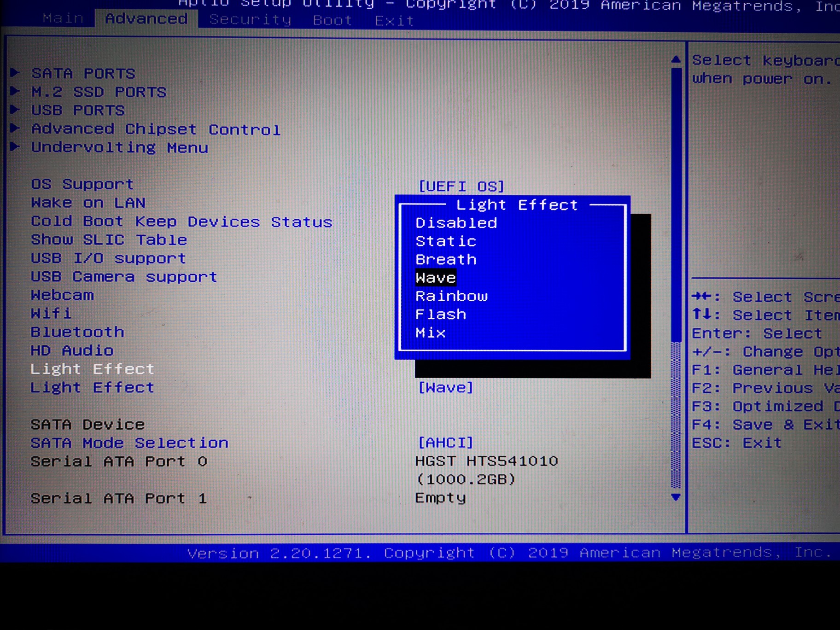Select the Bluetooth setting

77,332
